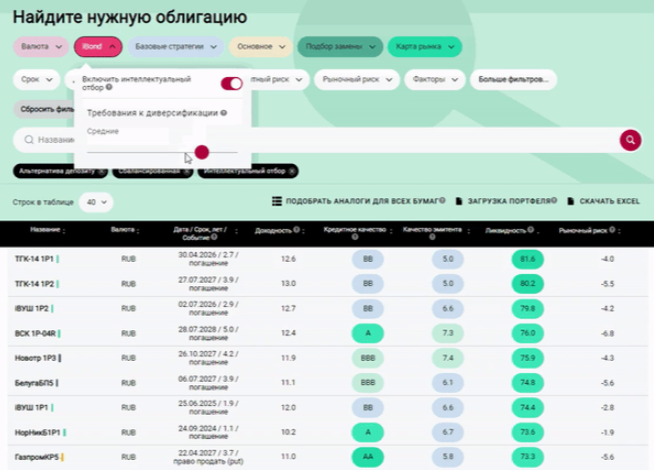Remove the 'Альтернатива депозиту' filter tag

click(96, 172)
